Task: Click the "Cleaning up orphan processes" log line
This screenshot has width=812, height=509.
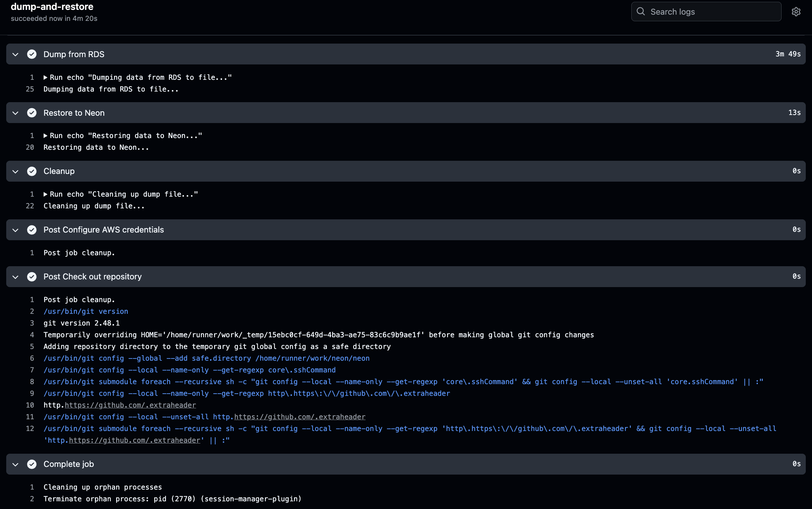Action: [x=103, y=487]
